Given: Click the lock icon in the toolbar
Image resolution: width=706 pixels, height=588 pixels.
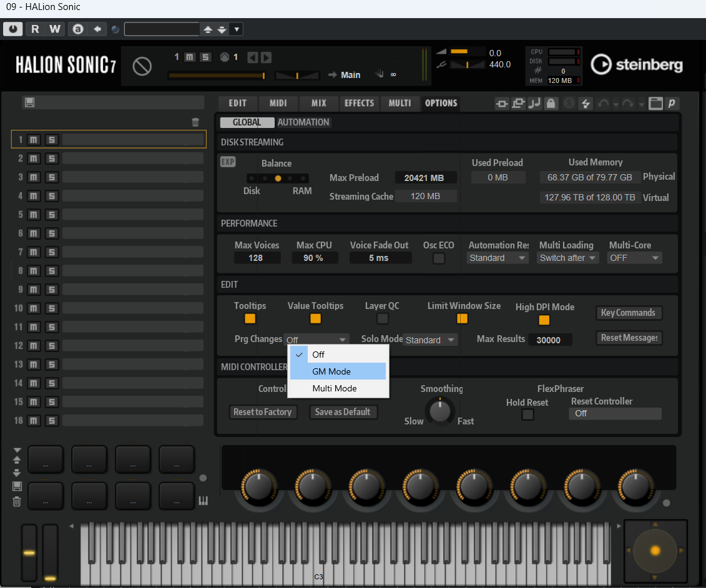Looking at the screenshot, I should pos(551,104).
